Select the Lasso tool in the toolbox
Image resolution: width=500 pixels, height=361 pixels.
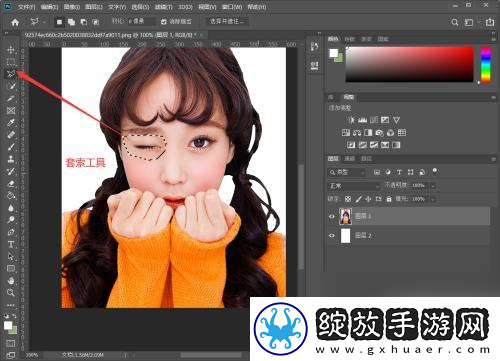[x=11, y=74]
